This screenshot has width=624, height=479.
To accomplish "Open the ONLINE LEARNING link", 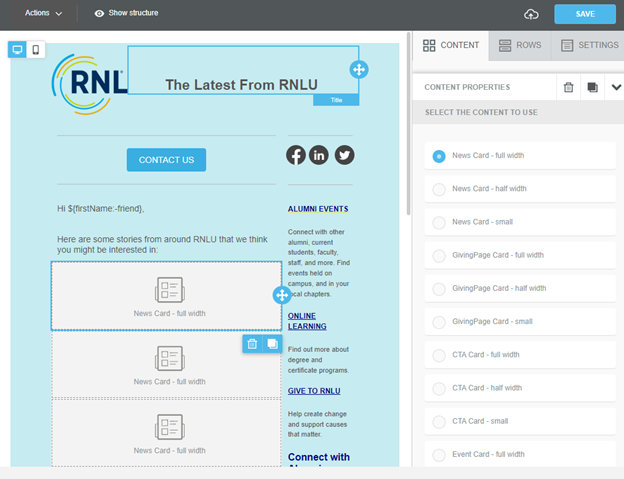I will point(307,321).
